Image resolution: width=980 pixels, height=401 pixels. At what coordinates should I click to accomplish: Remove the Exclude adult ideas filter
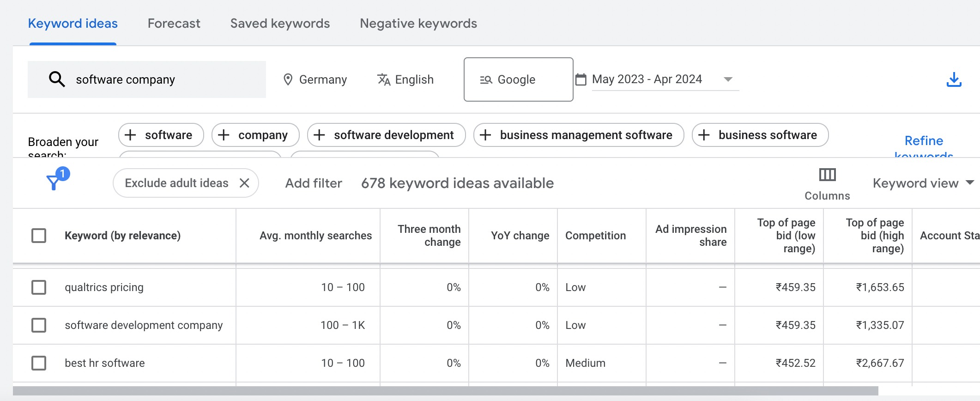coord(244,183)
